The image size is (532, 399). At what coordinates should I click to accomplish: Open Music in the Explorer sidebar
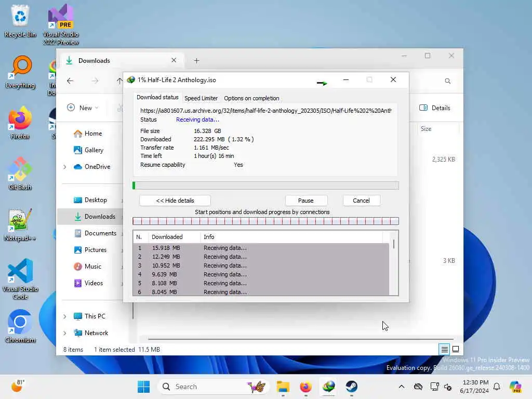pos(87,267)
